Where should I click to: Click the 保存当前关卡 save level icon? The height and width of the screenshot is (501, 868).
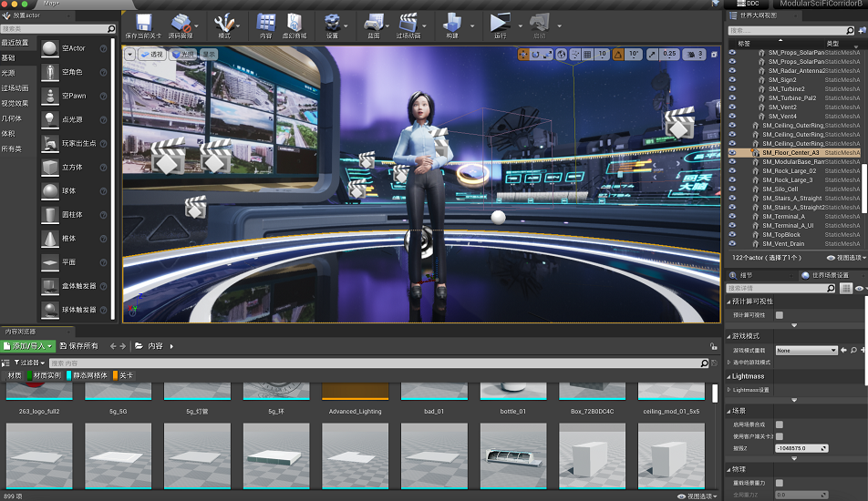tap(143, 23)
